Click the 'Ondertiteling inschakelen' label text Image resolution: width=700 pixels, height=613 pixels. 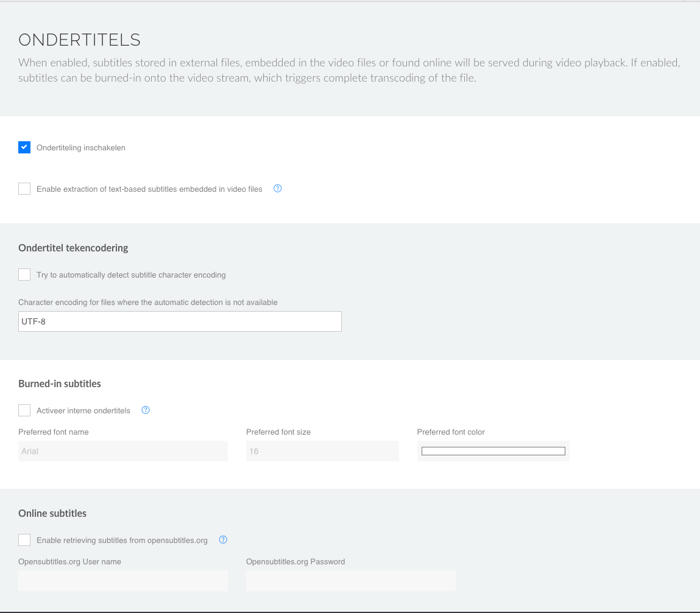81,148
